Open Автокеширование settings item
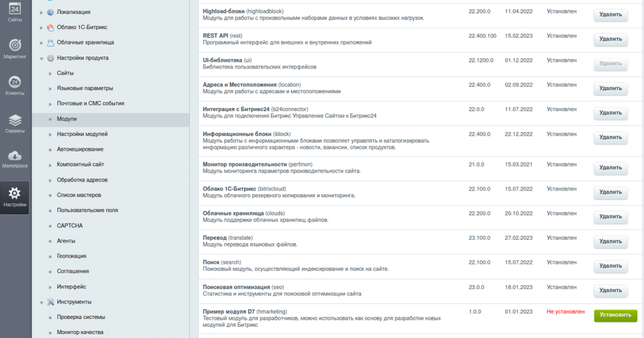The height and width of the screenshot is (338, 644). coord(80,150)
